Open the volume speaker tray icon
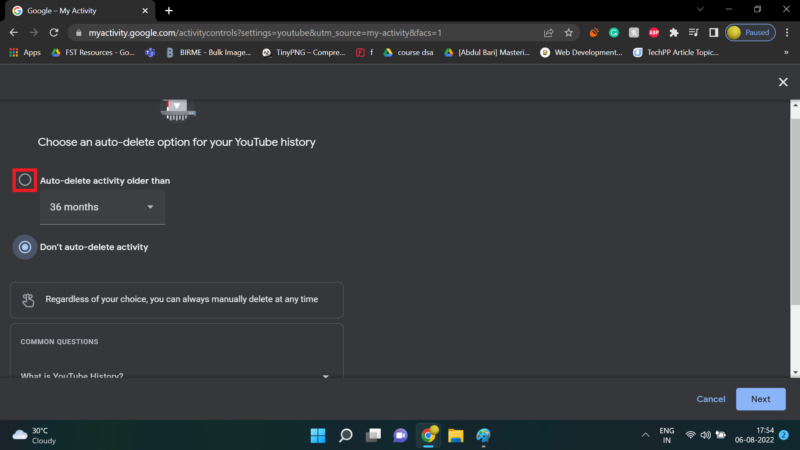 coord(706,435)
